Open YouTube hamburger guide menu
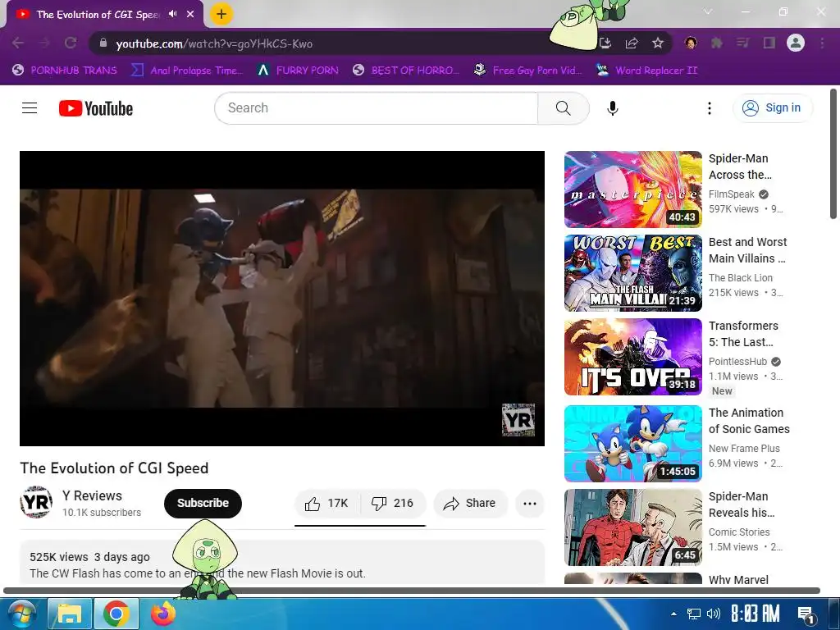Screen dimensions: 840x630 pos(30,108)
